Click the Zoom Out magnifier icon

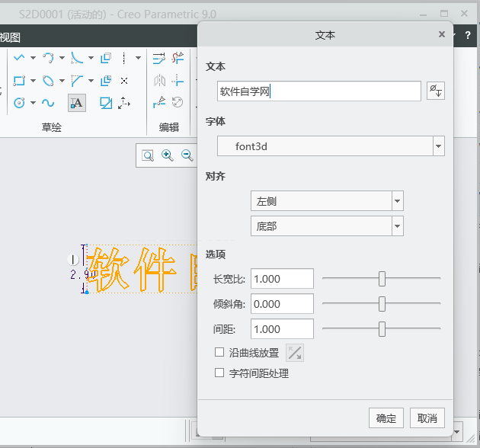(x=187, y=155)
